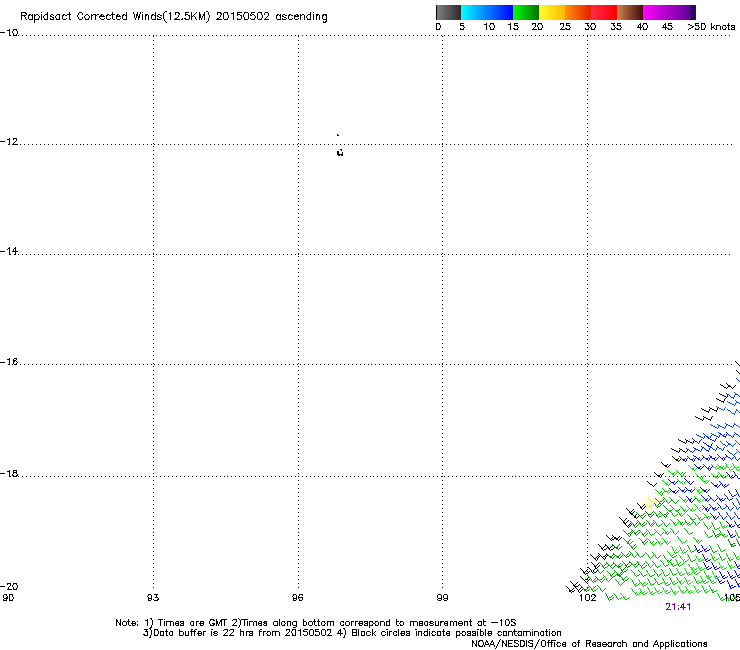Click the longitude axis label '93'
The image size is (740, 650).
(153, 598)
